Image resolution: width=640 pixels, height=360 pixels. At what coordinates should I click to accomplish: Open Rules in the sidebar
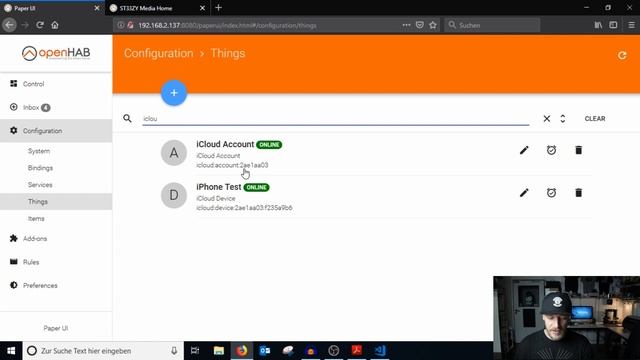tap(56, 262)
